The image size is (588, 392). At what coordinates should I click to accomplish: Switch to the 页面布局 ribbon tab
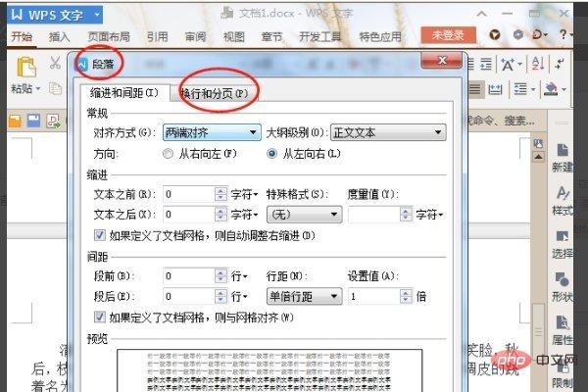pyautogui.click(x=109, y=37)
